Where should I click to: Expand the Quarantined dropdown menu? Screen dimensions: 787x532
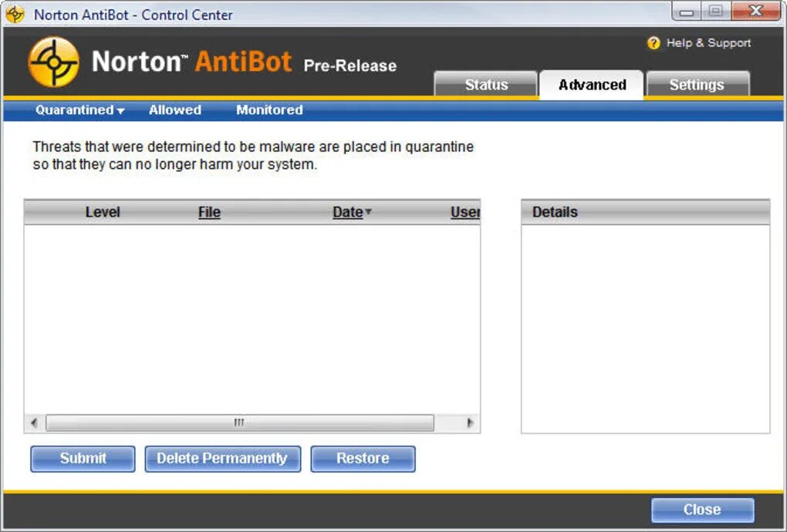click(79, 109)
